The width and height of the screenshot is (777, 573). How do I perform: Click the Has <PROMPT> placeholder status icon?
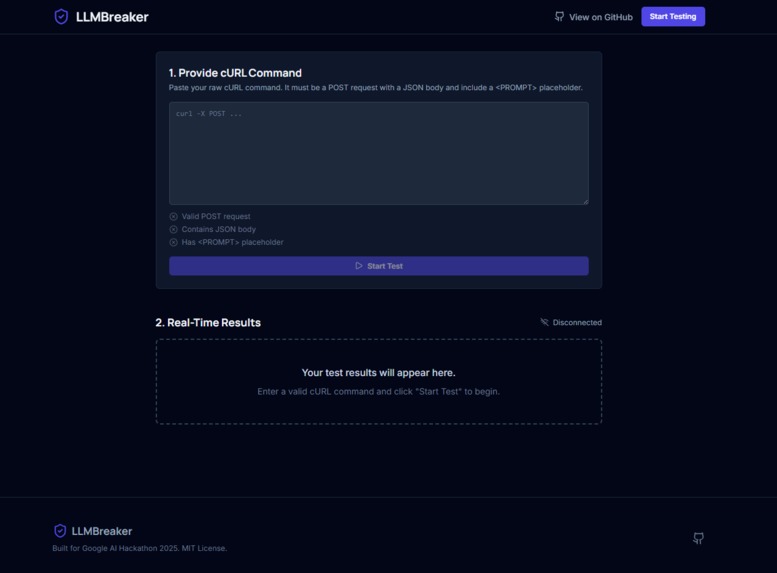click(x=173, y=242)
